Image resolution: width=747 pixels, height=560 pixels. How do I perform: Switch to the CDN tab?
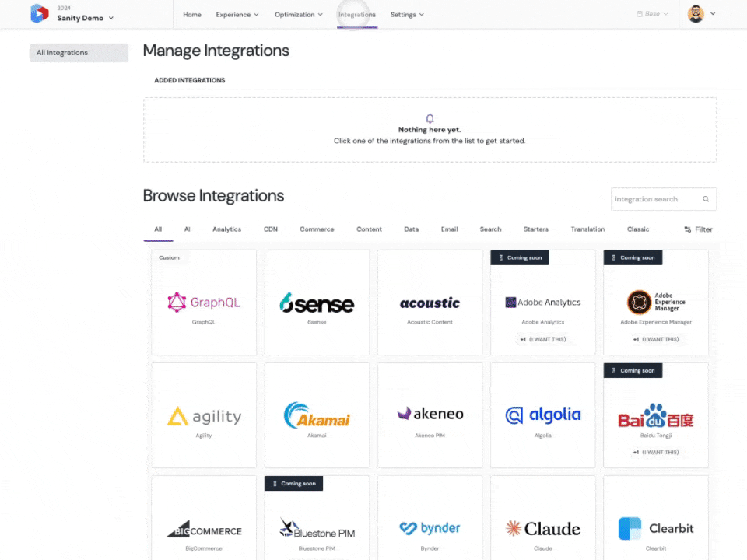pos(271,229)
